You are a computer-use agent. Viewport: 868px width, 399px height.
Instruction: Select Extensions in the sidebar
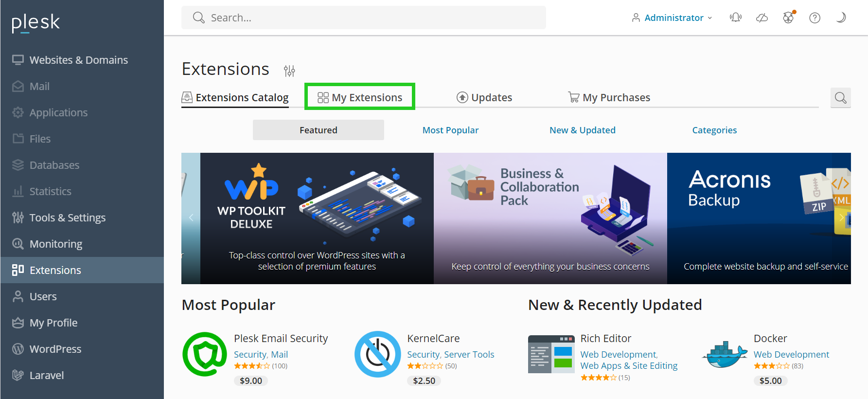pos(82,270)
